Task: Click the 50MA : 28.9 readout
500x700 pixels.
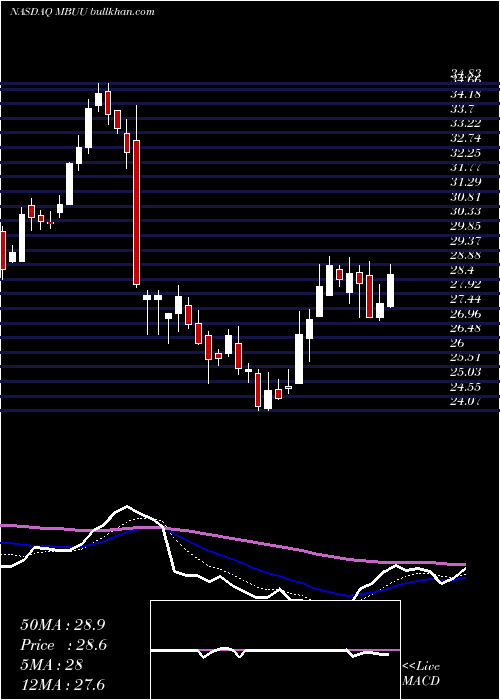Action: click(x=63, y=625)
